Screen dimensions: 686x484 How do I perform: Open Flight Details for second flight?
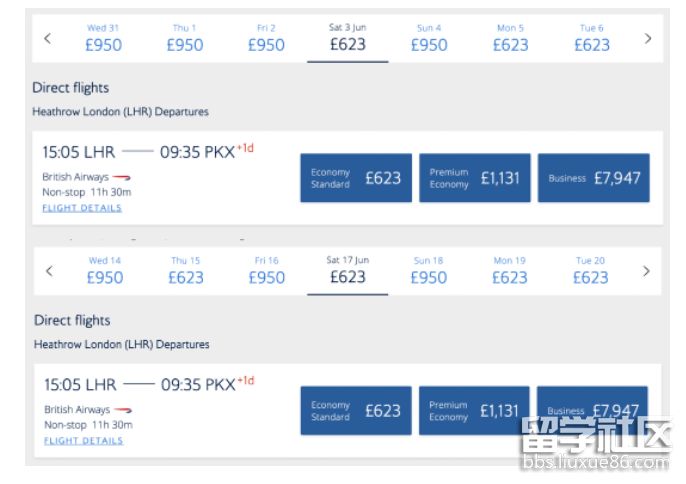click(84, 440)
